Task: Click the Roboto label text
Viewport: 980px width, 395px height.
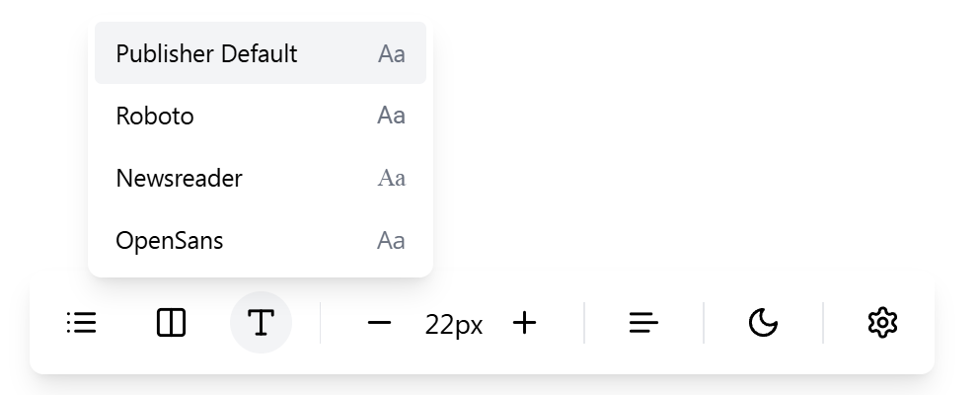Action: [x=155, y=117]
